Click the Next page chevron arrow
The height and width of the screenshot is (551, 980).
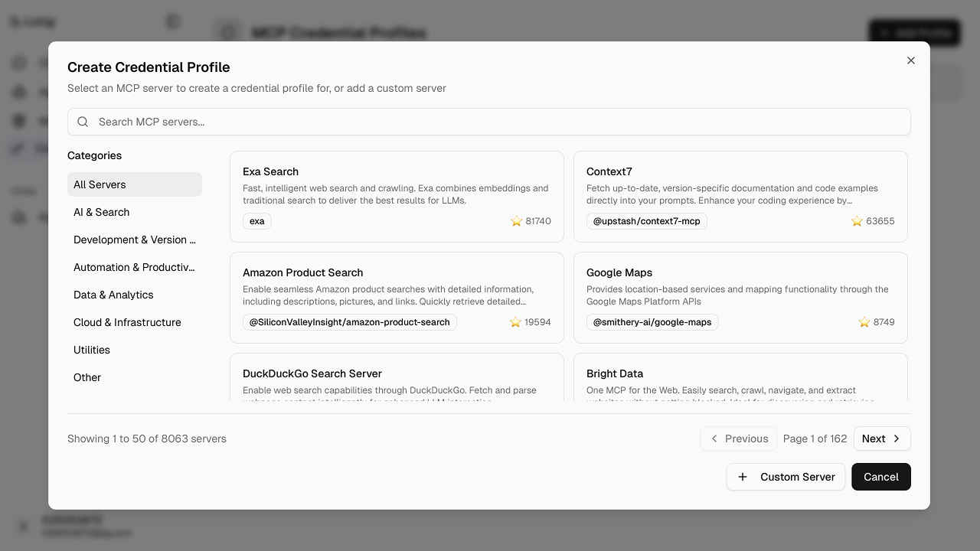coord(897,439)
